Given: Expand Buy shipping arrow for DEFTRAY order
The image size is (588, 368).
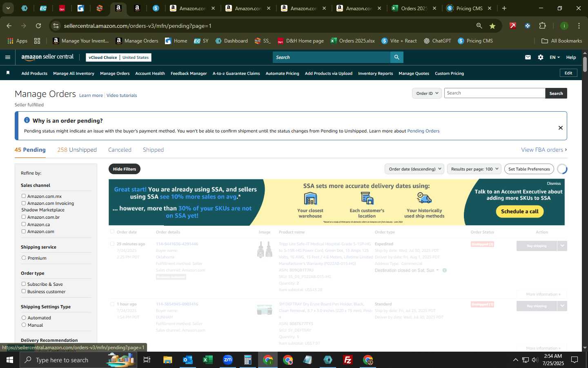Looking at the screenshot, I should (562, 306).
